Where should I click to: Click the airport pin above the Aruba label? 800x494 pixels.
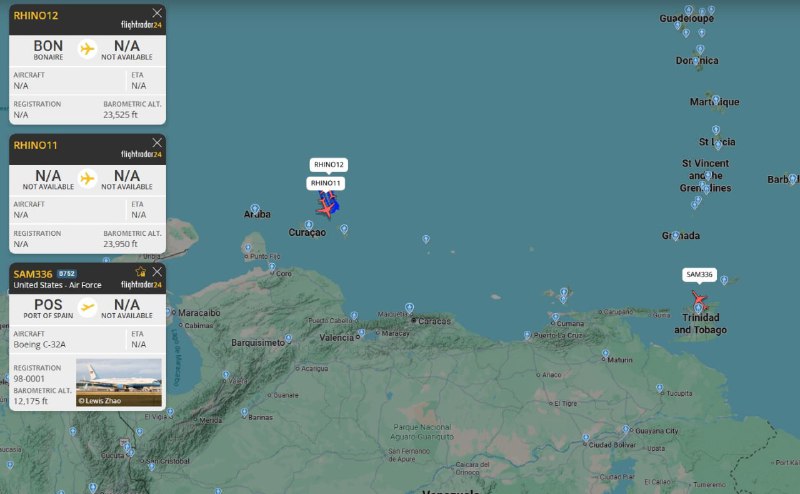click(256, 208)
